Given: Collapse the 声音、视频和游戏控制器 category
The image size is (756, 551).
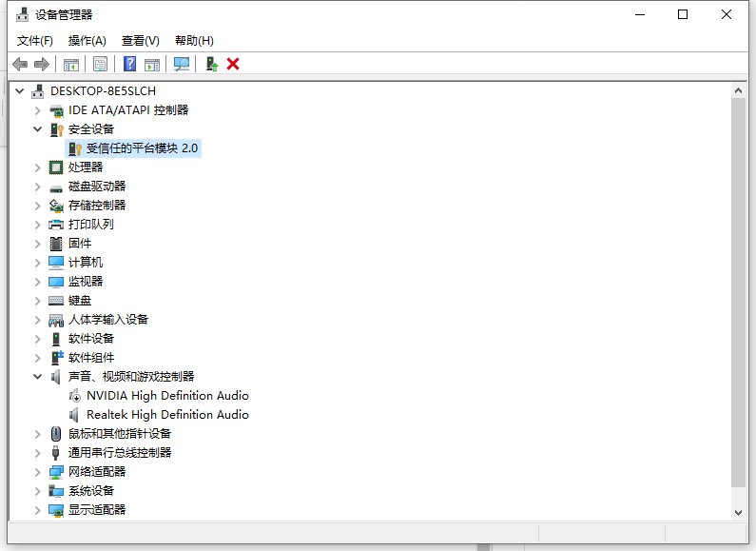Looking at the screenshot, I should [38, 377].
